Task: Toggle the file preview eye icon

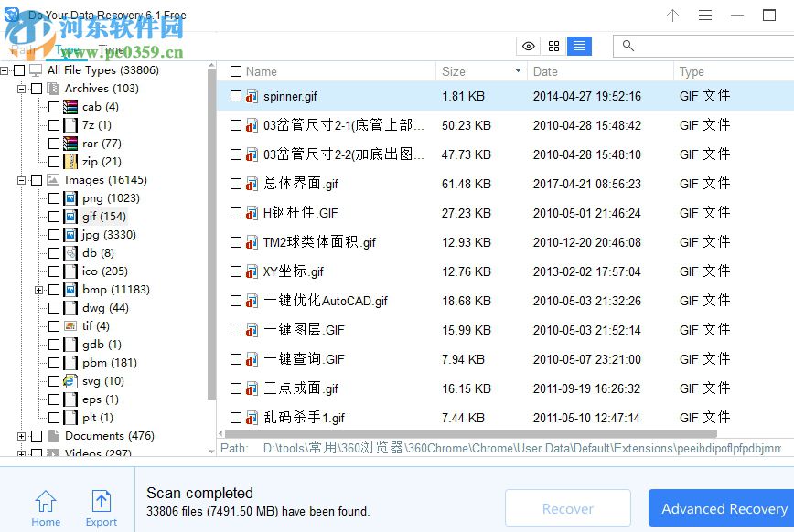Action: (528, 46)
